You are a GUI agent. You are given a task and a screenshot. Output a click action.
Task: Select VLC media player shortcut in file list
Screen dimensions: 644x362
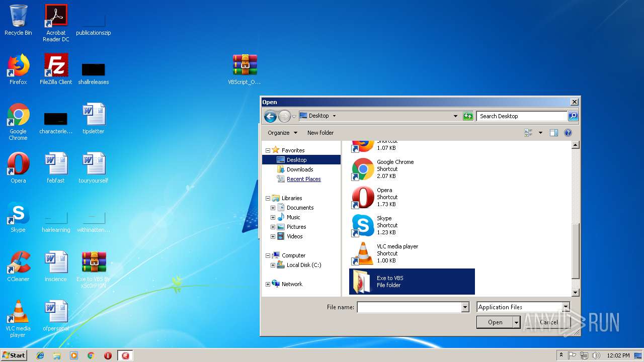(x=412, y=253)
